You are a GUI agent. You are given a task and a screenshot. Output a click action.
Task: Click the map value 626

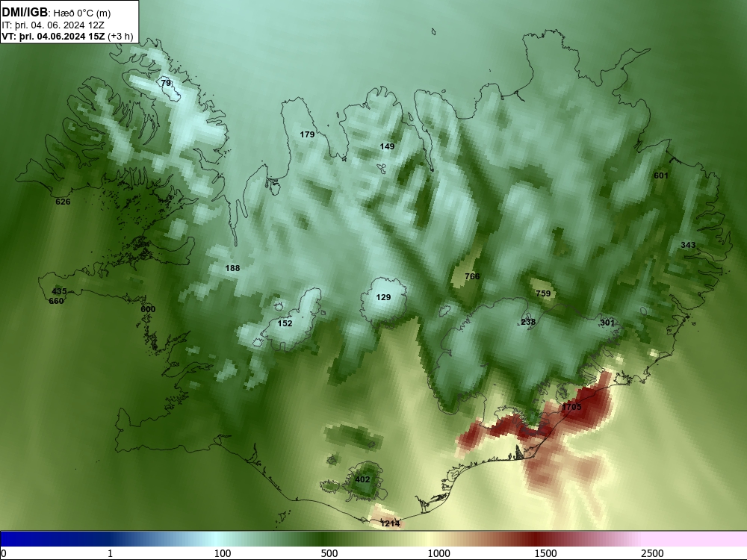coord(63,202)
